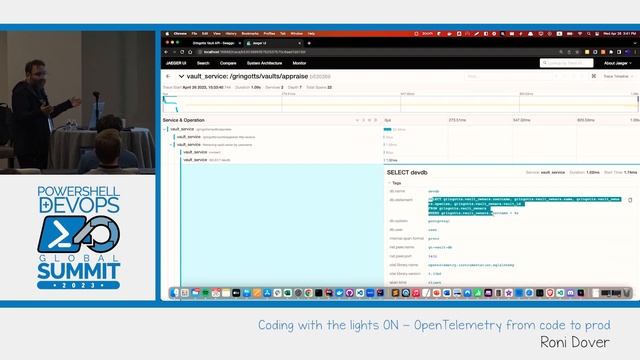Open the keyboard shortcuts icon beside Trace Timeline
Viewport: 640px width, 360px height.
coord(594,76)
